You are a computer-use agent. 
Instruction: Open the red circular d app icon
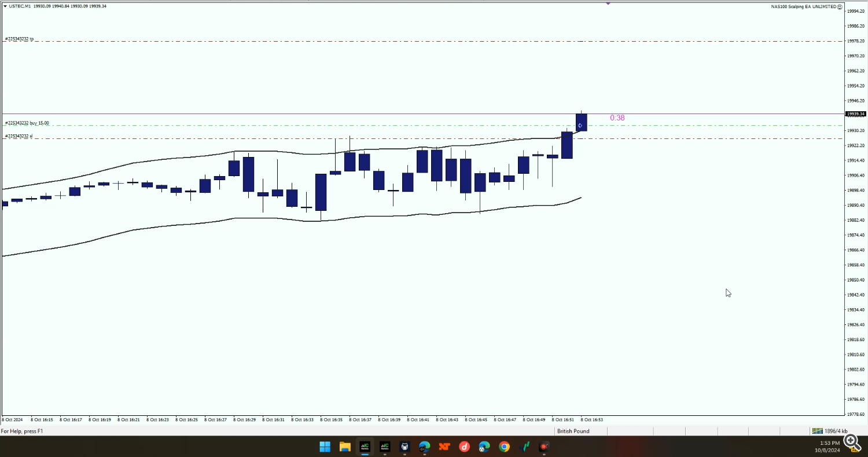(464, 447)
